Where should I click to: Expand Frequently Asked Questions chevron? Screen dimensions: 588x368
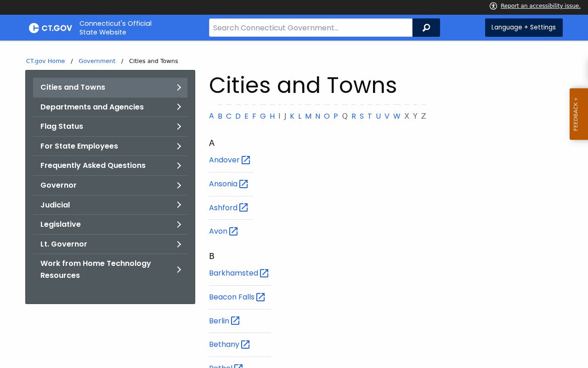tap(179, 166)
